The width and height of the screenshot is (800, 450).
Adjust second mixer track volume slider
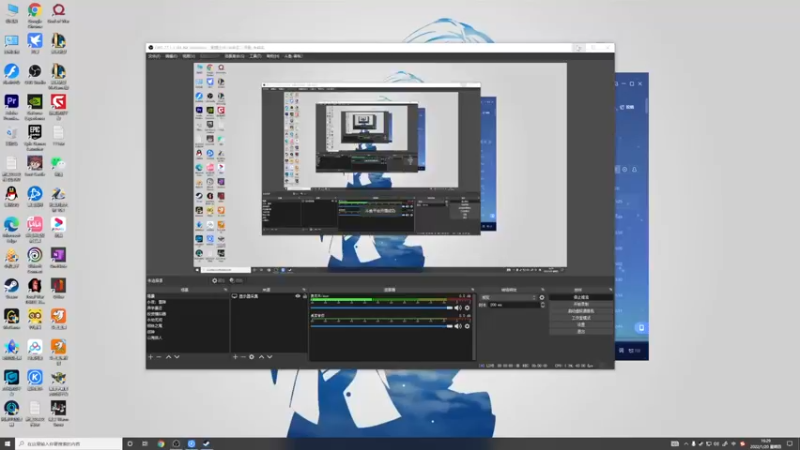[382, 326]
